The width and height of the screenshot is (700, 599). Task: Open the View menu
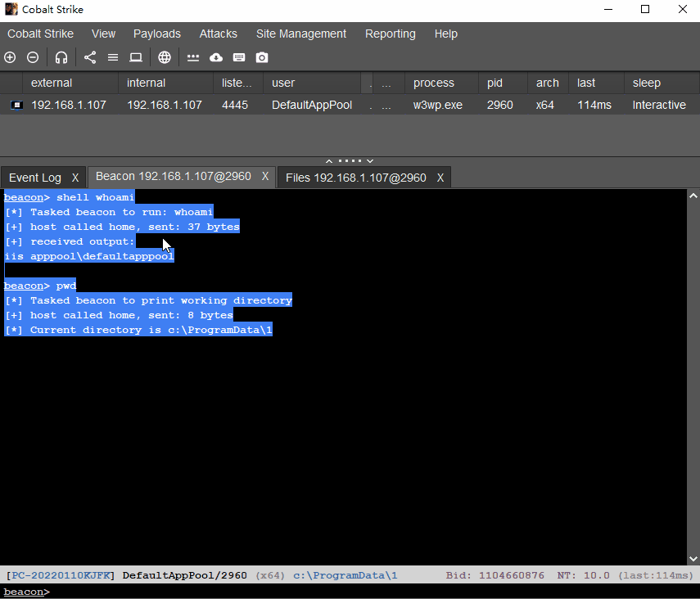click(104, 34)
